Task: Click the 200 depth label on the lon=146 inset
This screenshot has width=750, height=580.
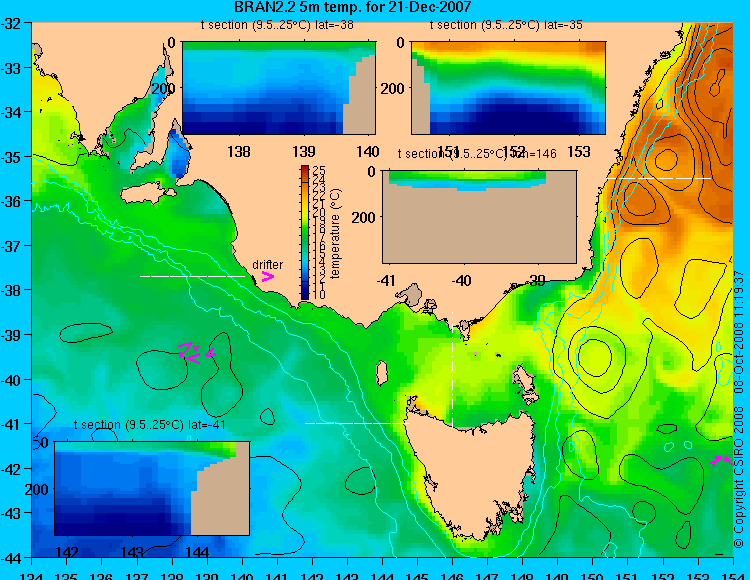Action: tap(363, 218)
